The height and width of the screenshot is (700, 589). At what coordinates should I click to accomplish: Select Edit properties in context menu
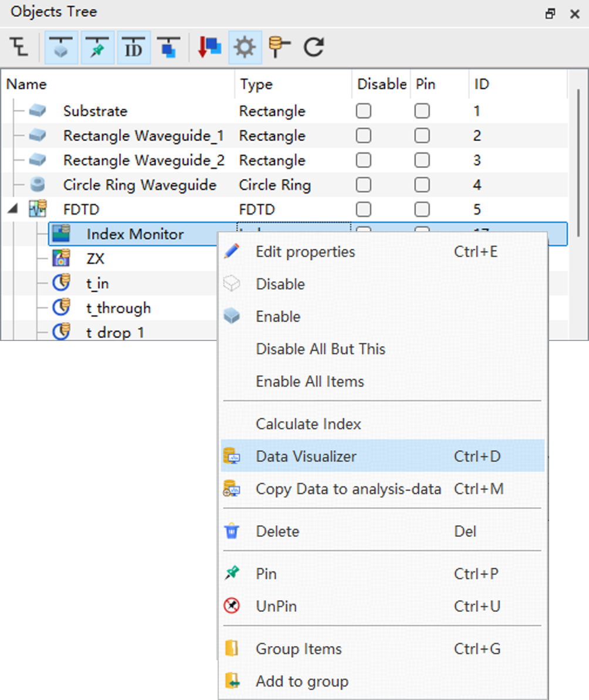(305, 252)
